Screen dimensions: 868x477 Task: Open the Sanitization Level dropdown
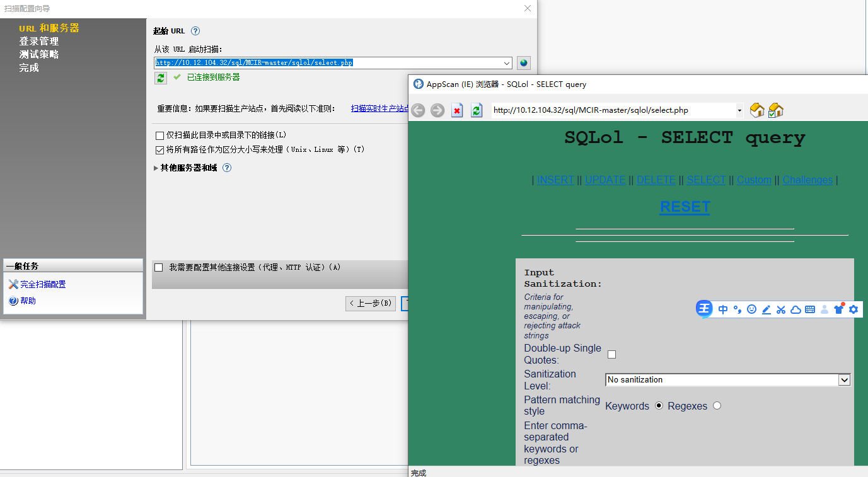(x=845, y=379)
